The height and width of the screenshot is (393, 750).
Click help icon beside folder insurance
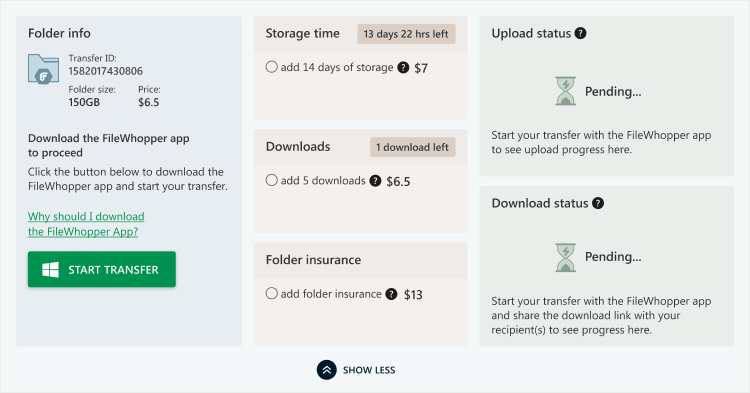pyautogui.click(x=391, y=294)
